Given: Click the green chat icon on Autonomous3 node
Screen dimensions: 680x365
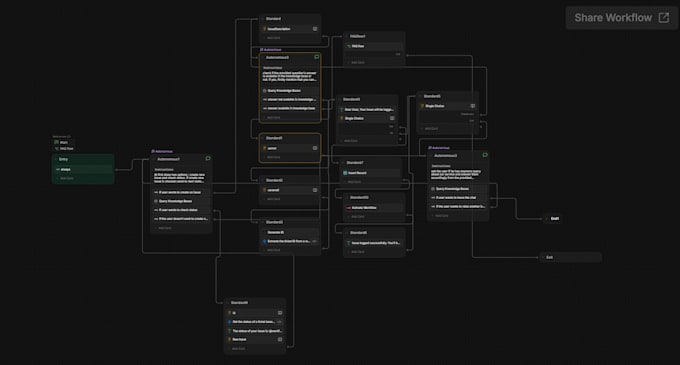Looking at the screenshot, I should 485,155.
